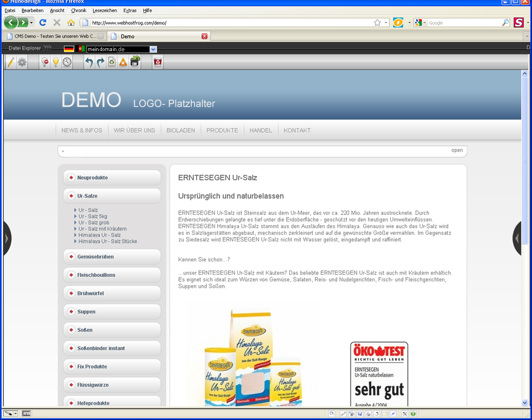The image size is (532, 420).
Task: Click the status bar tools wrench icon
Action: click(x=405, y=413)
